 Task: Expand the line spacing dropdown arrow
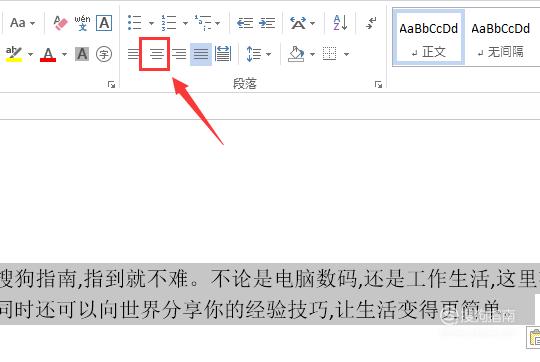click(x=269, y=54)
